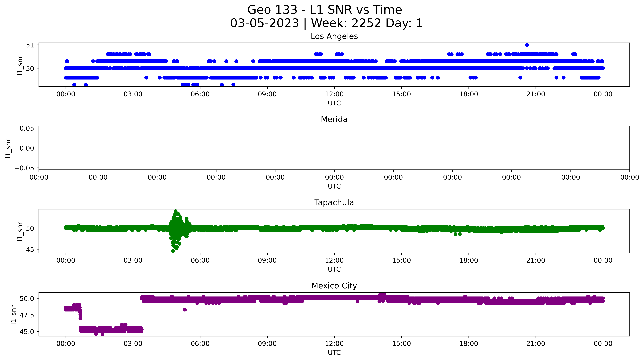Click the lowest green point of the Tapachula spike
Viewport: 644px width, 361px height.
coord(173,251)
